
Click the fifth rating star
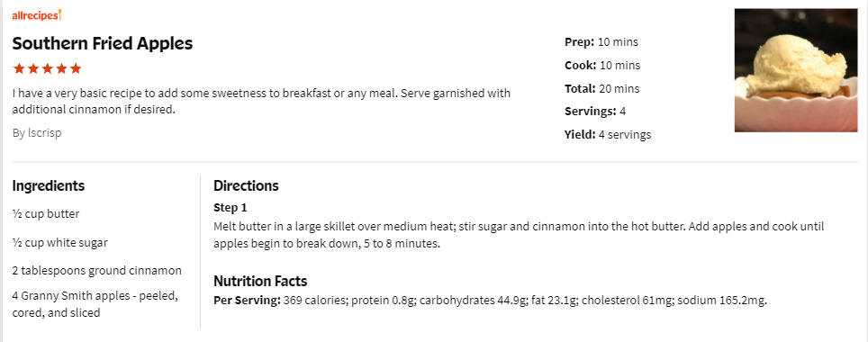point(76,68)
